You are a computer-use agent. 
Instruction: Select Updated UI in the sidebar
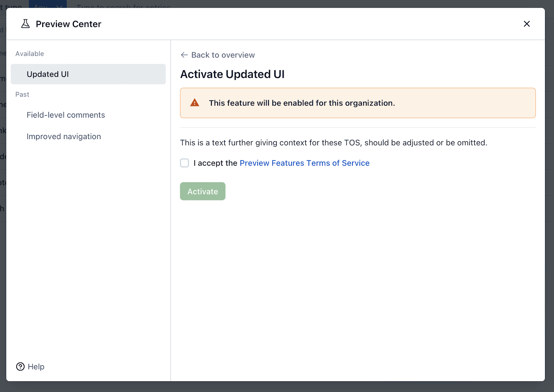click(x=47, y=74)
